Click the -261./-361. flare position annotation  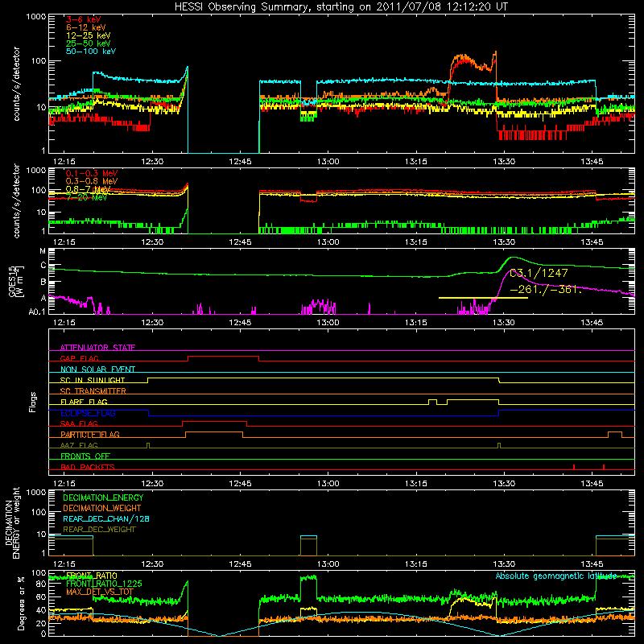point(546,290)
